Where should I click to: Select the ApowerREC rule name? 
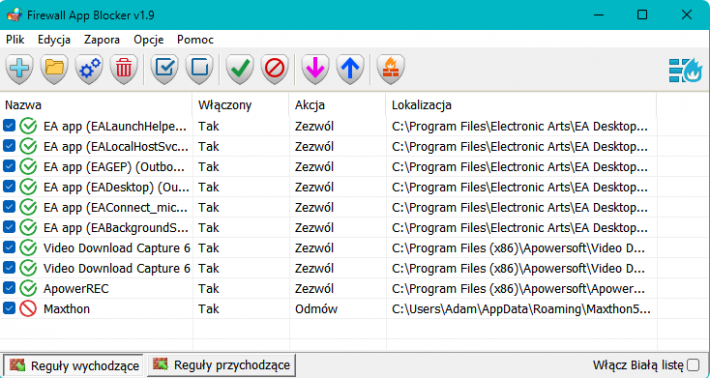pyautogui.click(x=76, y=289)
